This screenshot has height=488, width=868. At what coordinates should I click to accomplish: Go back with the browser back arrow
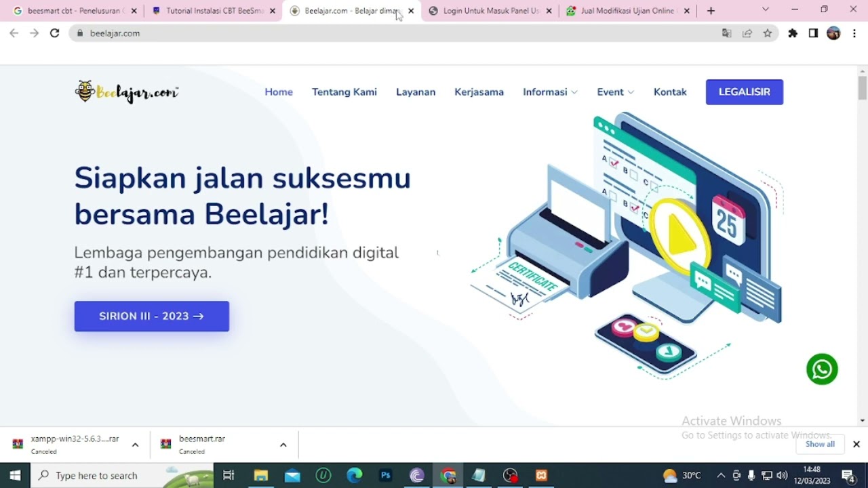[x=14, y=33]
